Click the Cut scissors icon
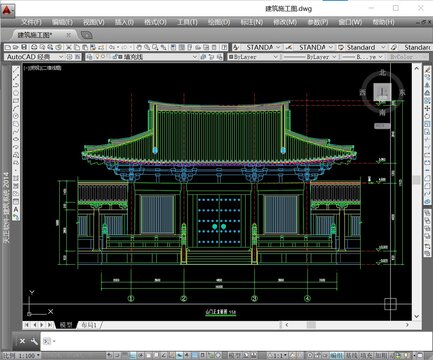 click(x=68, y=47)
